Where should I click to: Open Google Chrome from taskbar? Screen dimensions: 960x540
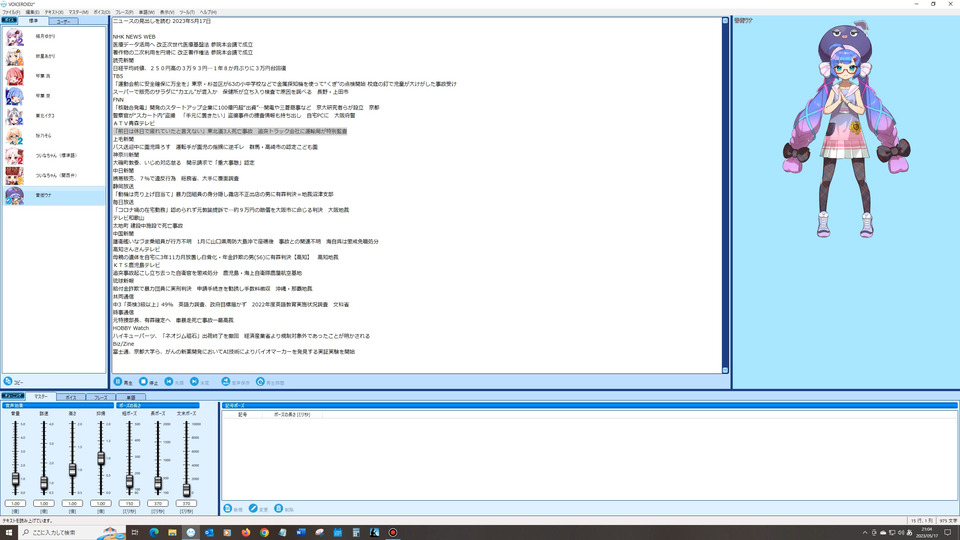point(264,532)
